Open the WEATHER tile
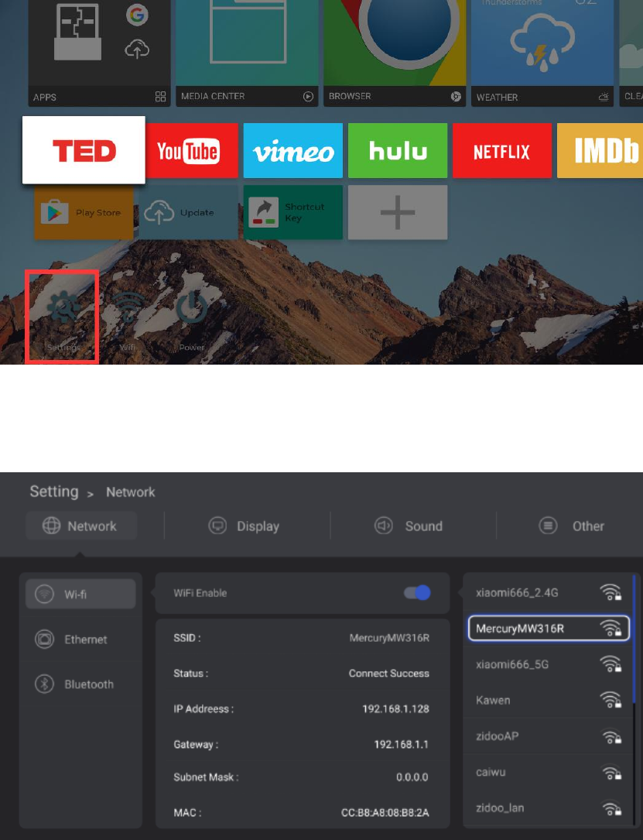 [542, 53]
